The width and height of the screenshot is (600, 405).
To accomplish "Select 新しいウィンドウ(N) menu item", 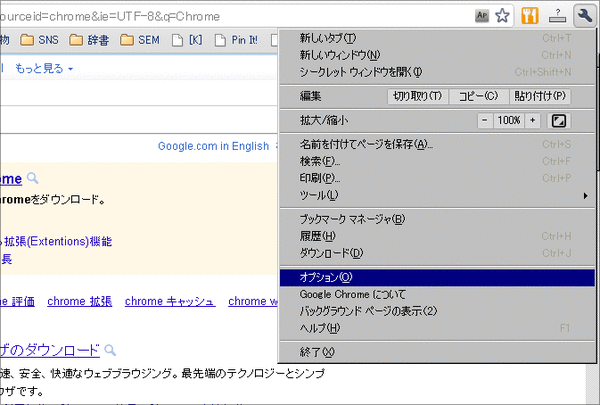I will (x=437, y=55).
